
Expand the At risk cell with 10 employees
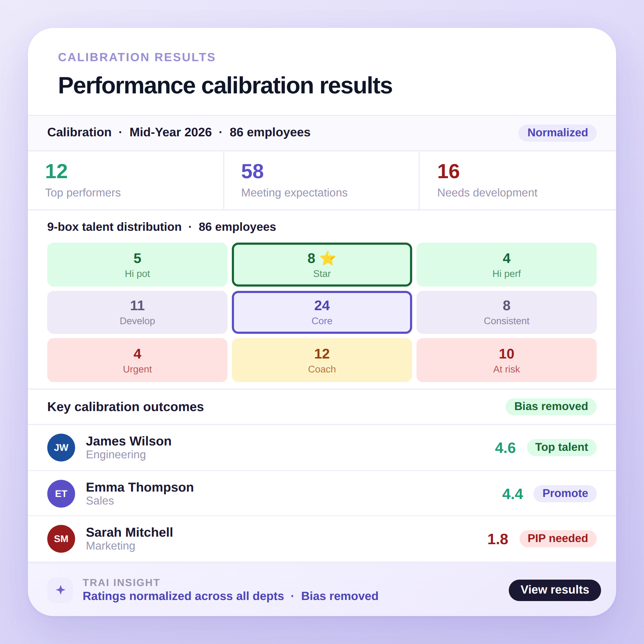pos(506,360)
